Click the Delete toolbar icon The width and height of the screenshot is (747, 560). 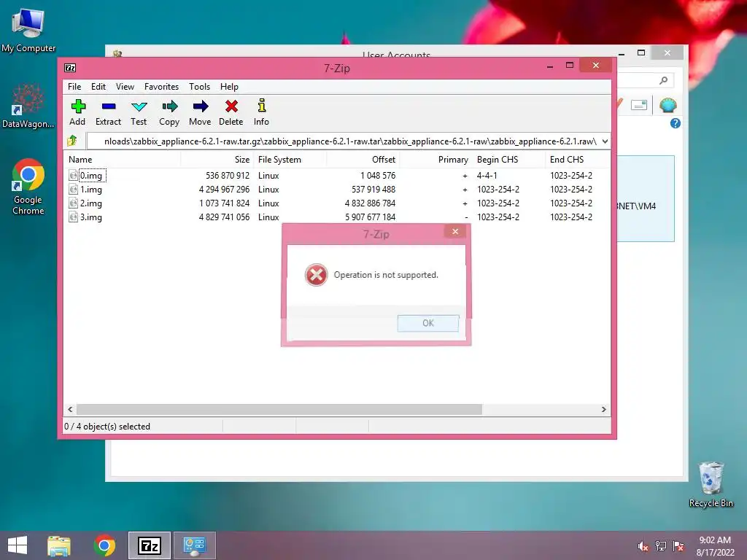click(231, 106)
